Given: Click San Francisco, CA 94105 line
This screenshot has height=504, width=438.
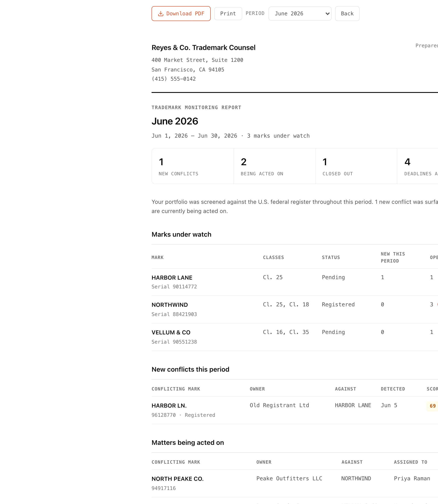Looking at the screenshot, I should (188, 70).
